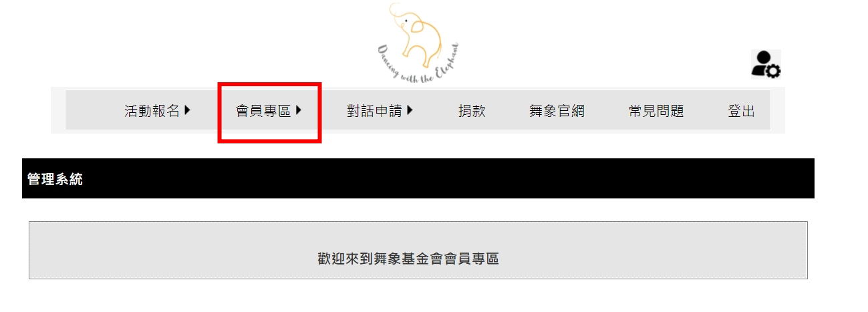
Task: Open the 對話申請 menu label
Action: click(x=374, y=111)
